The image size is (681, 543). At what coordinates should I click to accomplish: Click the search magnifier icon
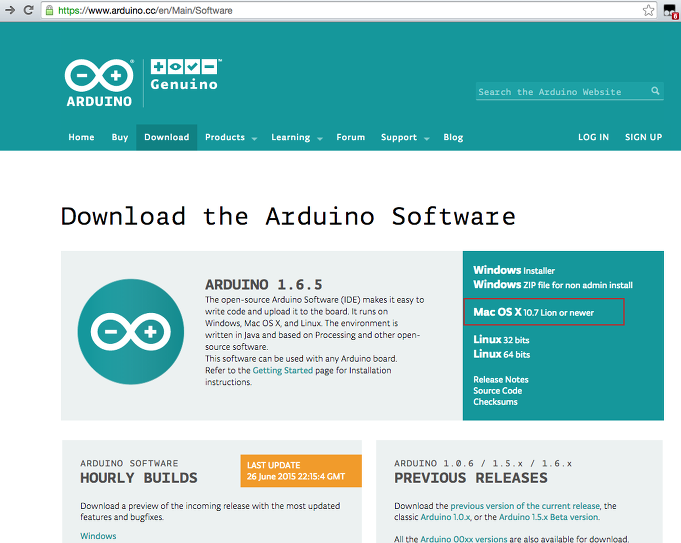(x=655, y=91)
